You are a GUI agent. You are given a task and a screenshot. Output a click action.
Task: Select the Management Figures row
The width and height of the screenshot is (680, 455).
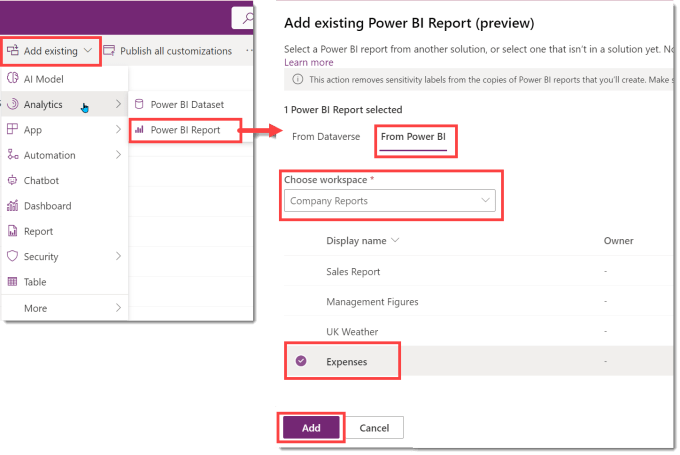pos(479,301)
